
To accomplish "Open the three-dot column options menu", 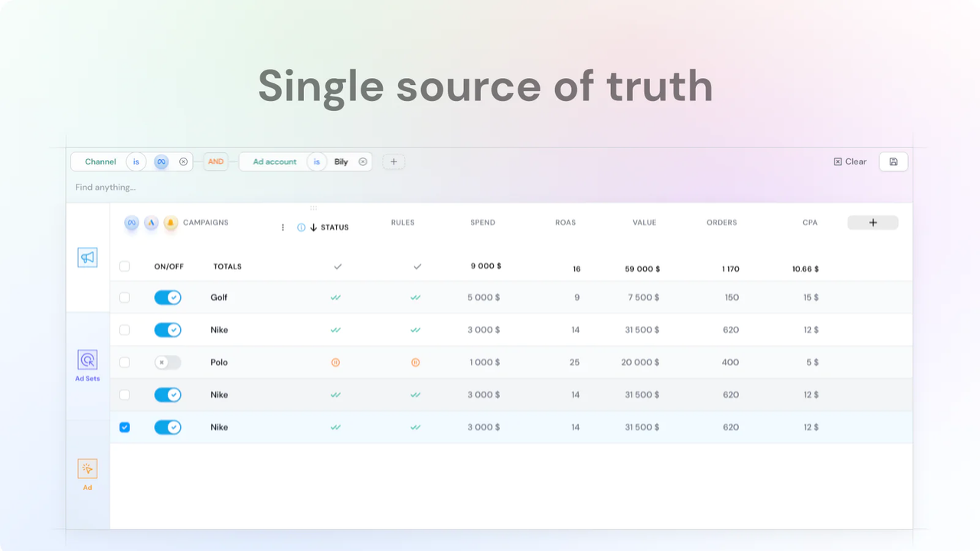I will click(283, 227).
